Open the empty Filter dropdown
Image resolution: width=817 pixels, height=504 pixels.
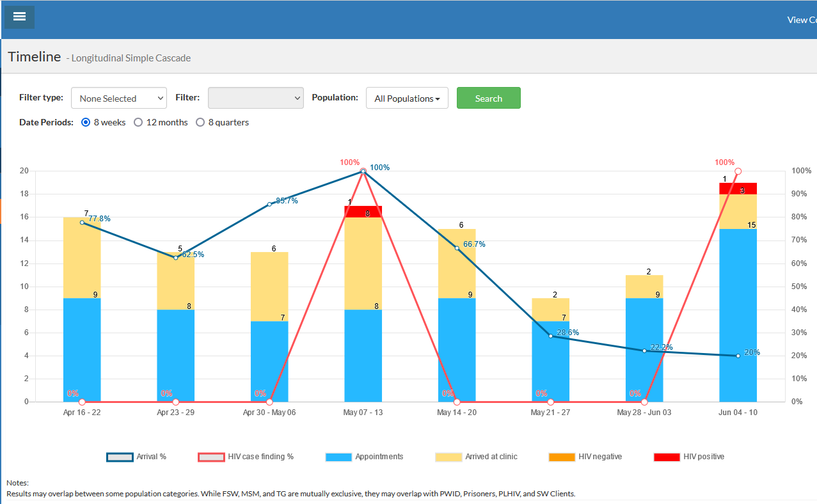(x=255, y=98)
